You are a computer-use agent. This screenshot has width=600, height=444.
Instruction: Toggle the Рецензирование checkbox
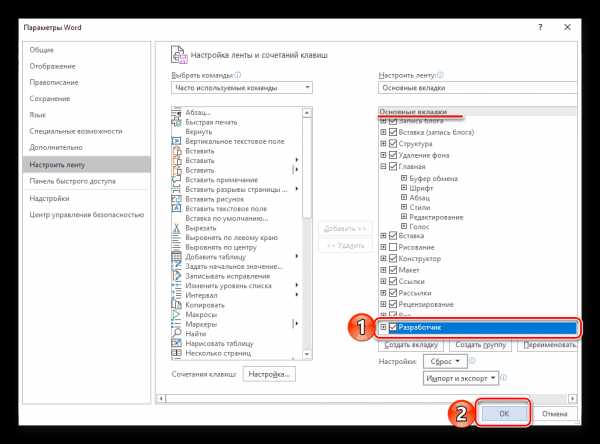pos(393,304)
